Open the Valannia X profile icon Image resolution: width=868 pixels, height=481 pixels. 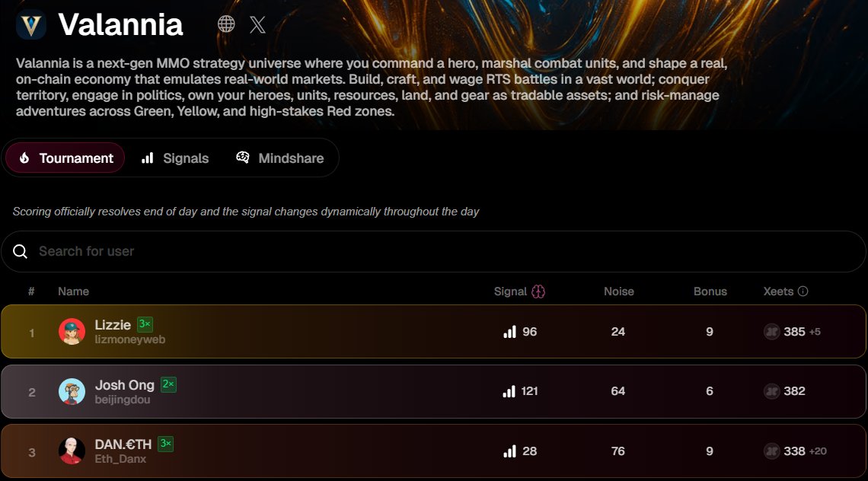coord(257,24)
